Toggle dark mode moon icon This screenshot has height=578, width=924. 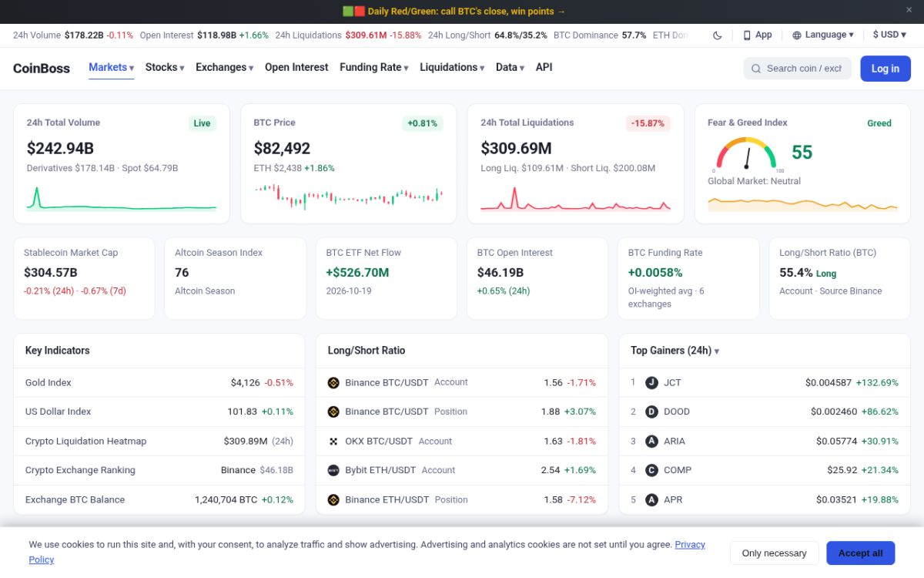718,35
